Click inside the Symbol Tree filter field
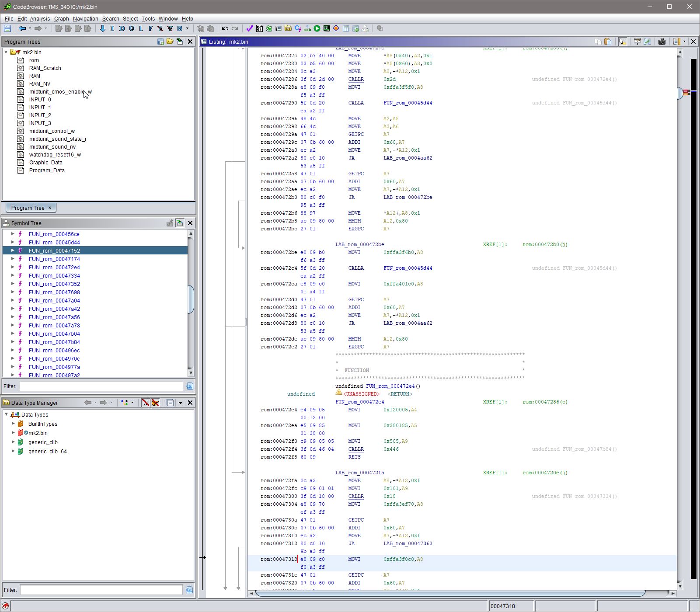 (x=101, y=386)
